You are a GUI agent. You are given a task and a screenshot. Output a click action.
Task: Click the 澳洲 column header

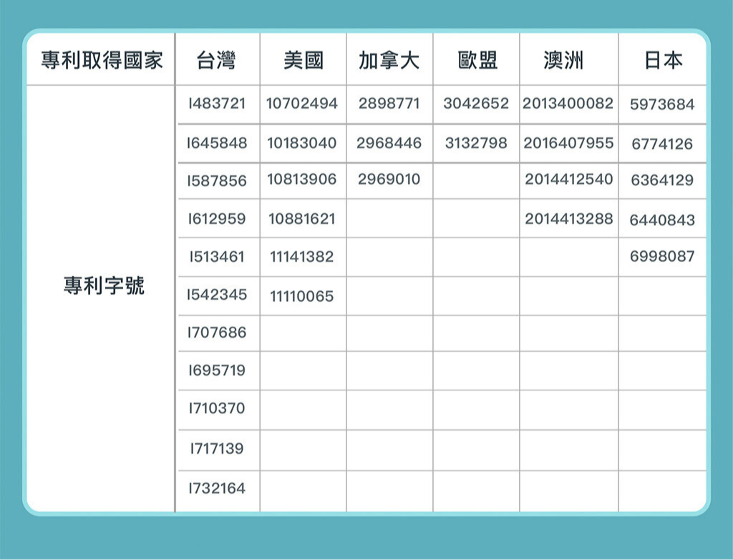pos(563,61)
